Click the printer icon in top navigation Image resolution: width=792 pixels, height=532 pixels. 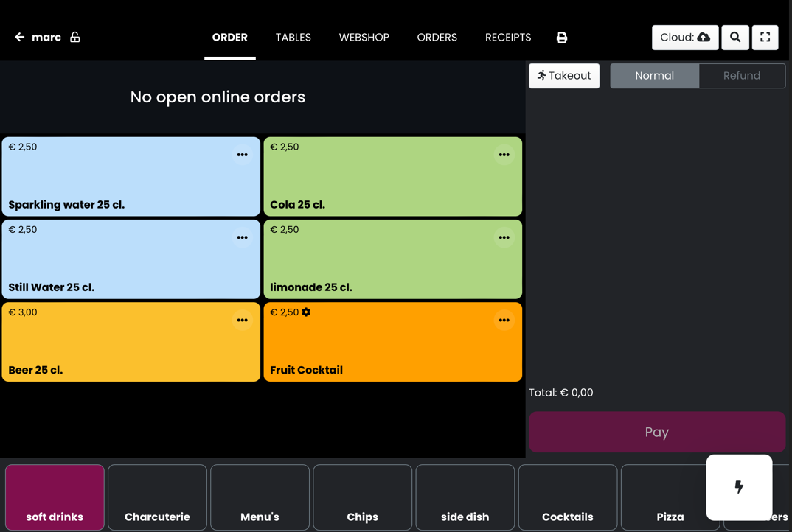562,38
